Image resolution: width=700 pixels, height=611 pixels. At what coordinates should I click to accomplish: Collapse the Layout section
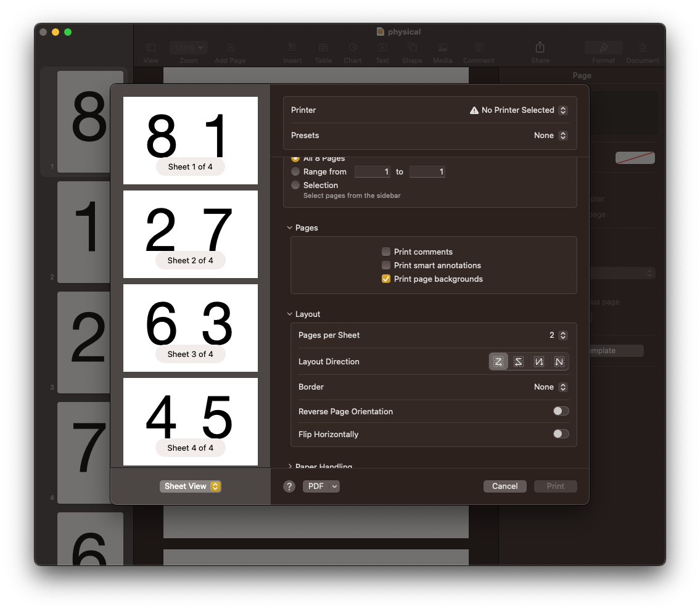[x=290, y=314]
